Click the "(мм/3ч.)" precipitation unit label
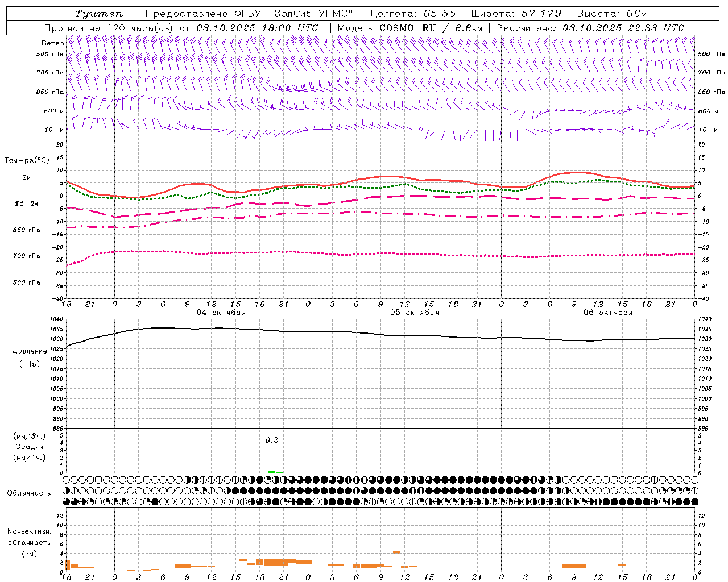 pyautogui.click(x=30, y=436)
